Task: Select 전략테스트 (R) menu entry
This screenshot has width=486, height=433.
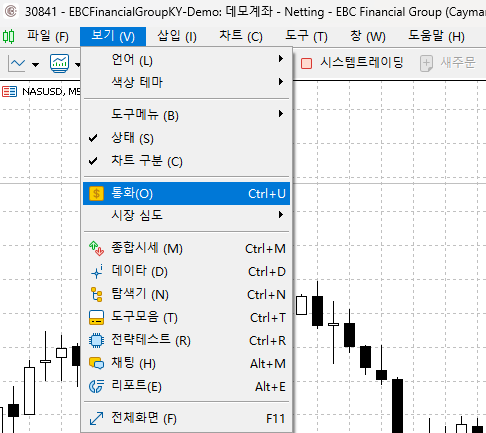Action: point(187,340)
